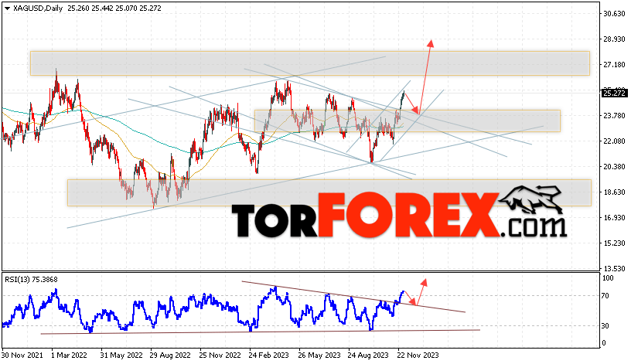Screen dimensions: 631x364
Task: Select the 23.780 price axis label
Action: pyautogui.click(x=614, y=116)
